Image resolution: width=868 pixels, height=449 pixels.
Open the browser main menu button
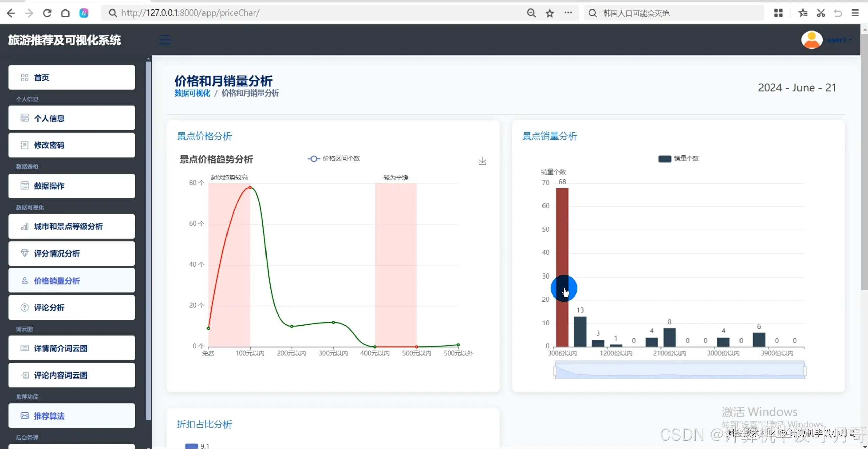tap(855, 13)
